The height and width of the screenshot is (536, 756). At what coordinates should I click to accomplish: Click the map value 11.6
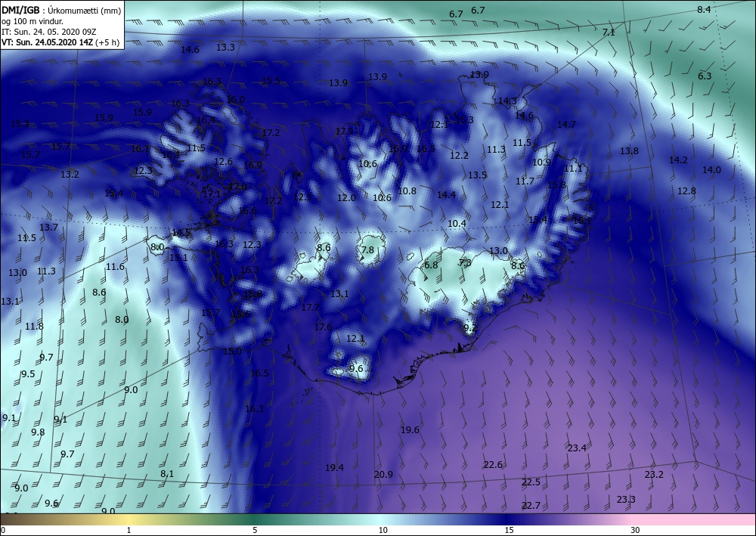tap(115, 267)
